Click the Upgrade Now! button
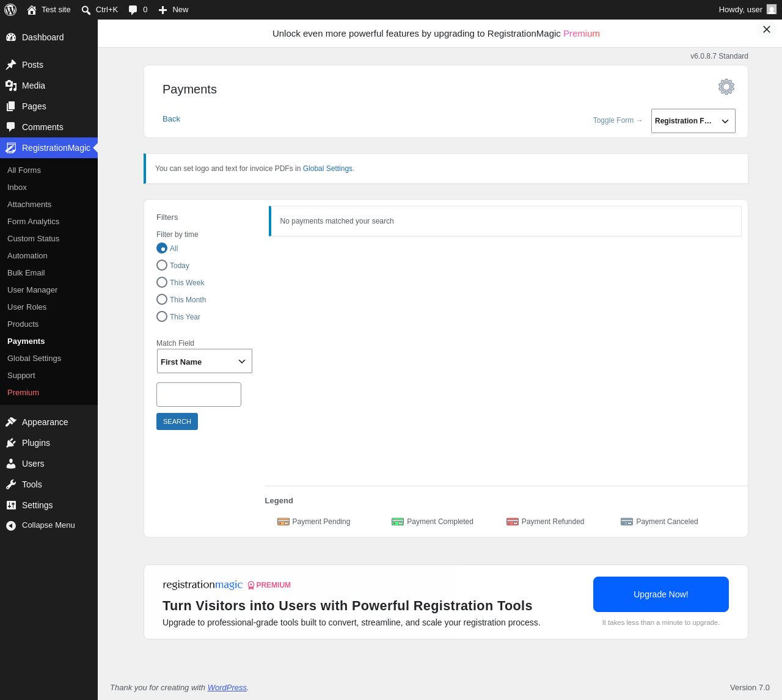The width and height of the screenshot is (782, 700). tap(661, 594)
